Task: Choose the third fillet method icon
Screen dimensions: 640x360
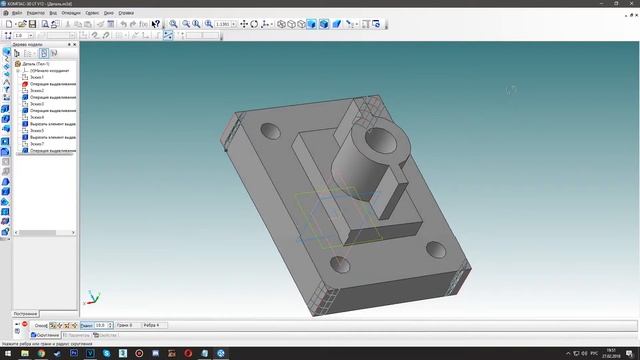Action: tap(67, 325)
